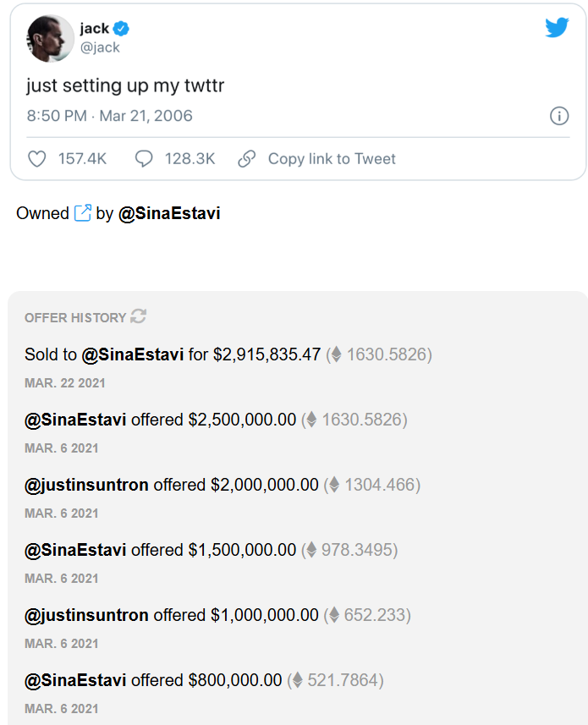Screen dimensions: 588x725
Task: Open the @jack handle
Action: [100, 47]
